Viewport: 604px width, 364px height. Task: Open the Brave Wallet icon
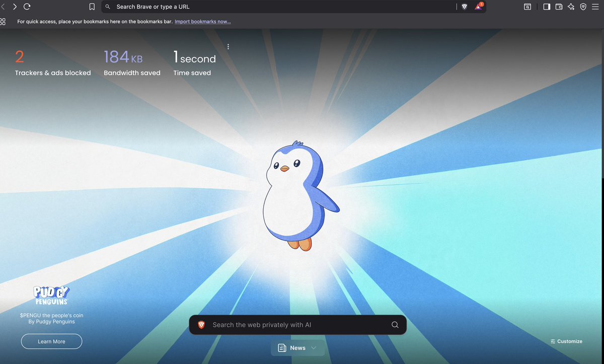tap(559, 7)
